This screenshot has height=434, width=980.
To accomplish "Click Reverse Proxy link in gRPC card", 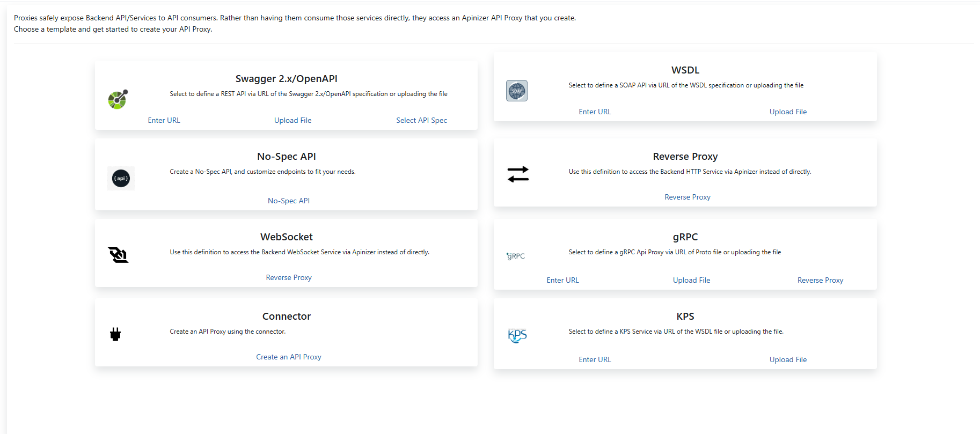I will pyautogui.click(x=820, y=280).
